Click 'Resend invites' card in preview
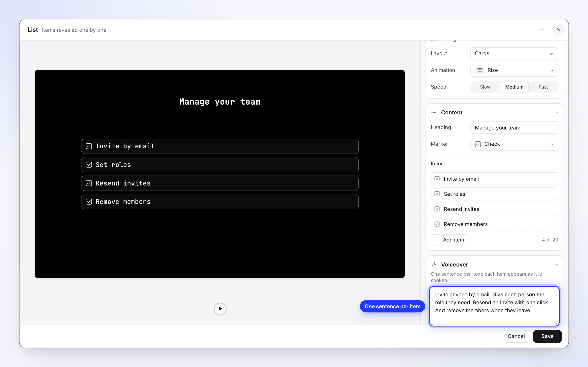The image size is (588, 367). pyautogui.click(x=220, y=183)
